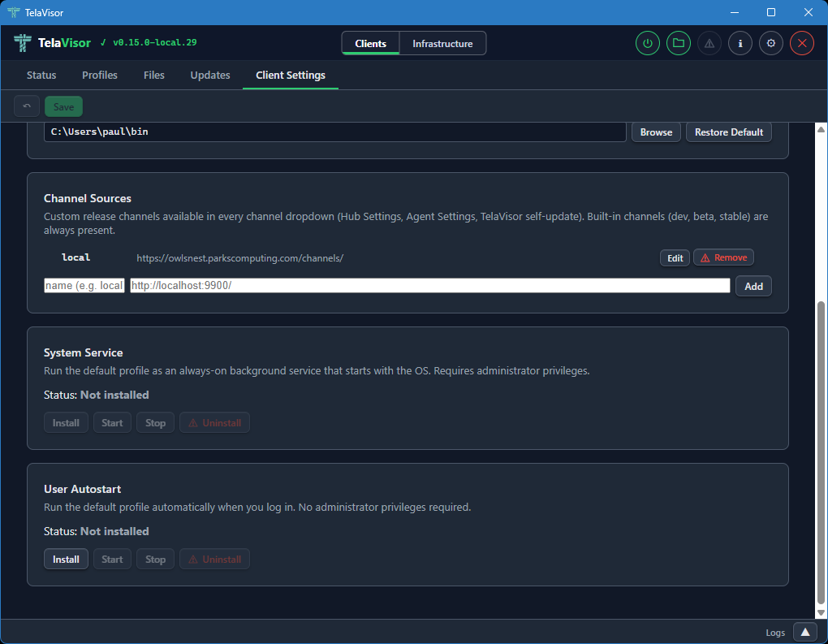Remove the local channel source
The height and width of the screenshot is (644, 828).
[x=723, y=257]
